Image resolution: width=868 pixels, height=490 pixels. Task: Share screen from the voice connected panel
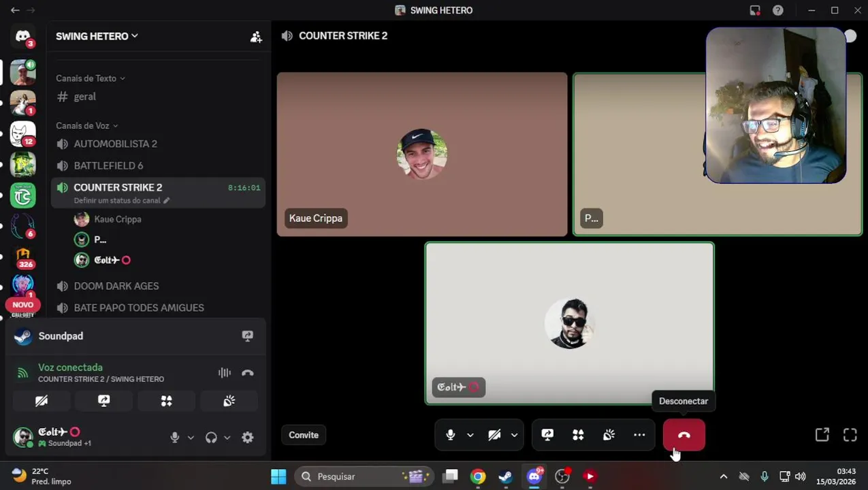103,401
